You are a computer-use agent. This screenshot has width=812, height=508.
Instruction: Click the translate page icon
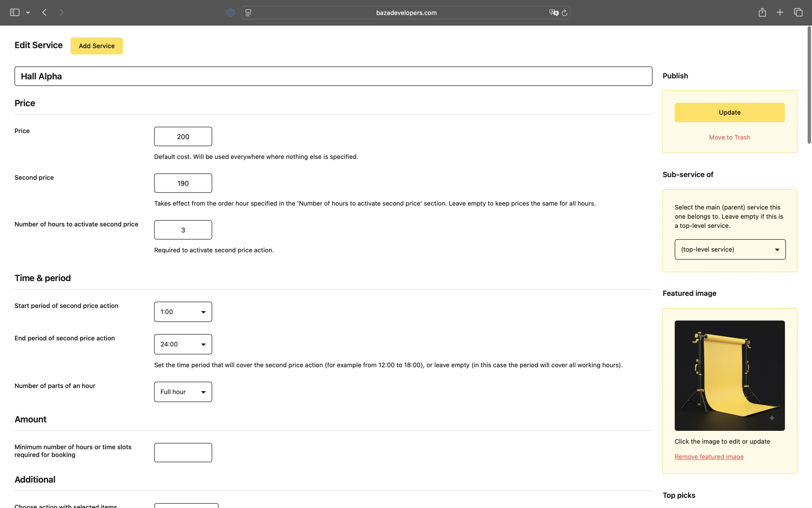tap(553, 12)
